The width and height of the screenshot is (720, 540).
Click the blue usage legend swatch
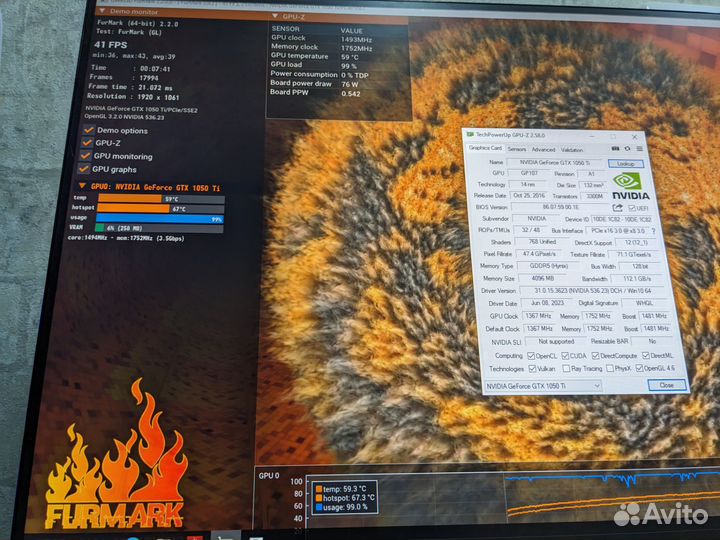point(319,507)
